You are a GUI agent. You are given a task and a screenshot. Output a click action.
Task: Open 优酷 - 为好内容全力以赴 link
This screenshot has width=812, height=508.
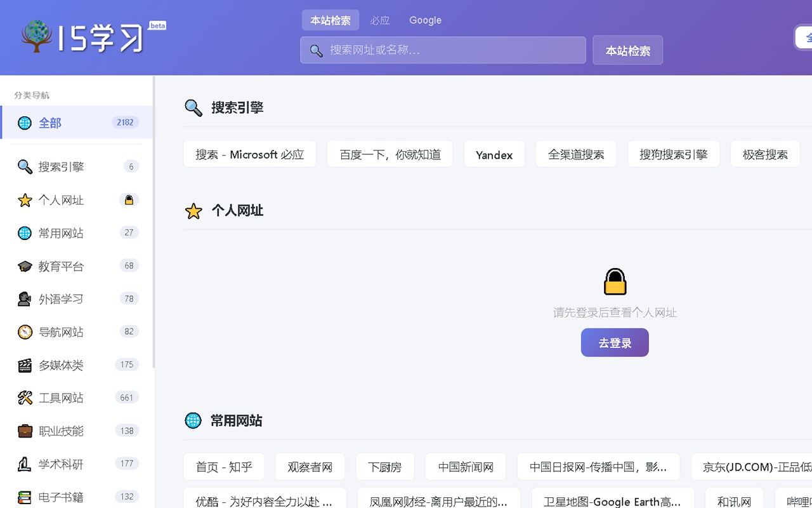265,499
